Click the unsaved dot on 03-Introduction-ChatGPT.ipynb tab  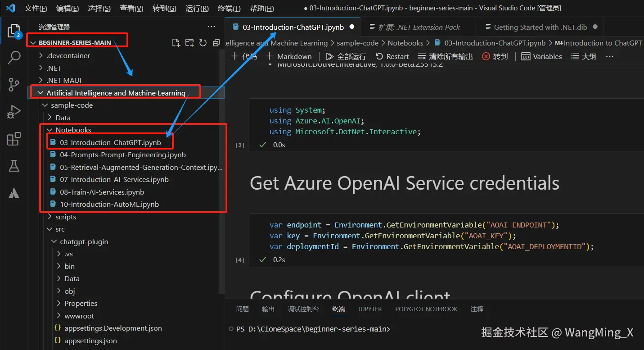point(352,27)
